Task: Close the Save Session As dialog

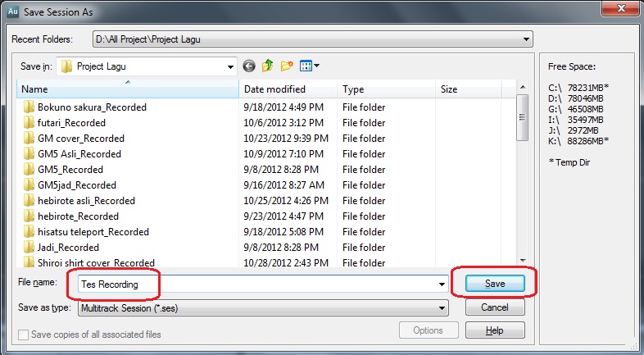Action: pyautogui.click(x=621, y=8)
